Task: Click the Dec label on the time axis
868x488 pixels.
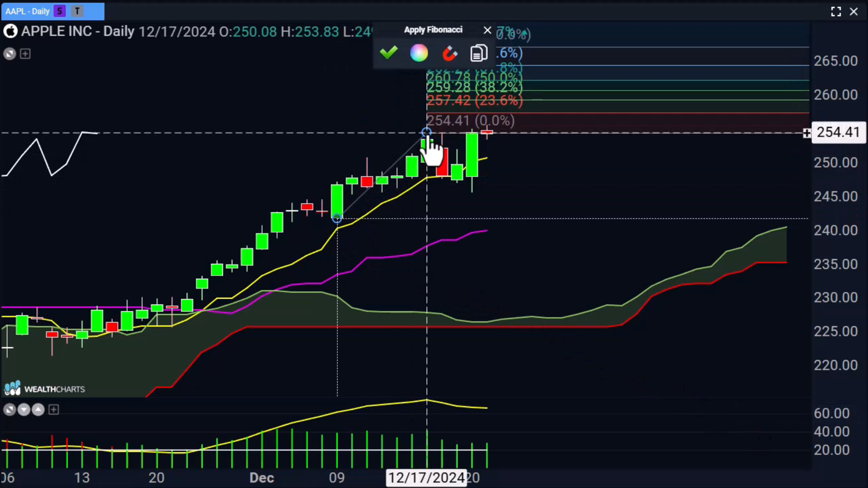Action: [262, 478]
